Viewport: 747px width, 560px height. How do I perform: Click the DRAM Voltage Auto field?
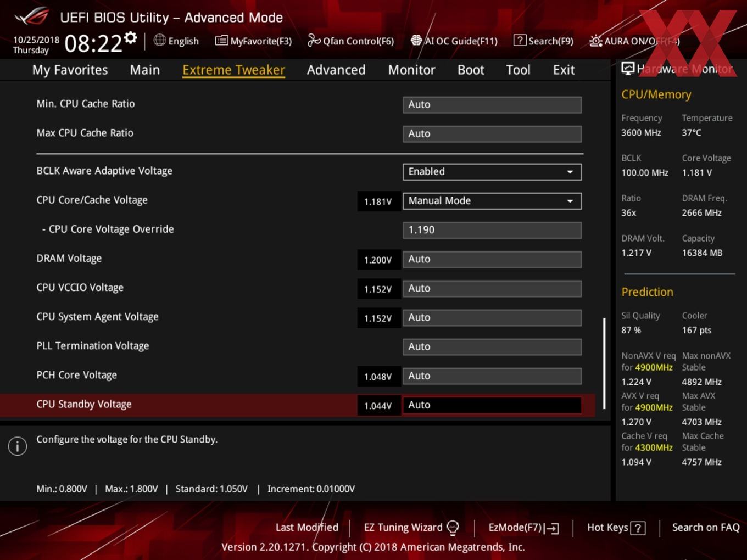pos(492,259)
